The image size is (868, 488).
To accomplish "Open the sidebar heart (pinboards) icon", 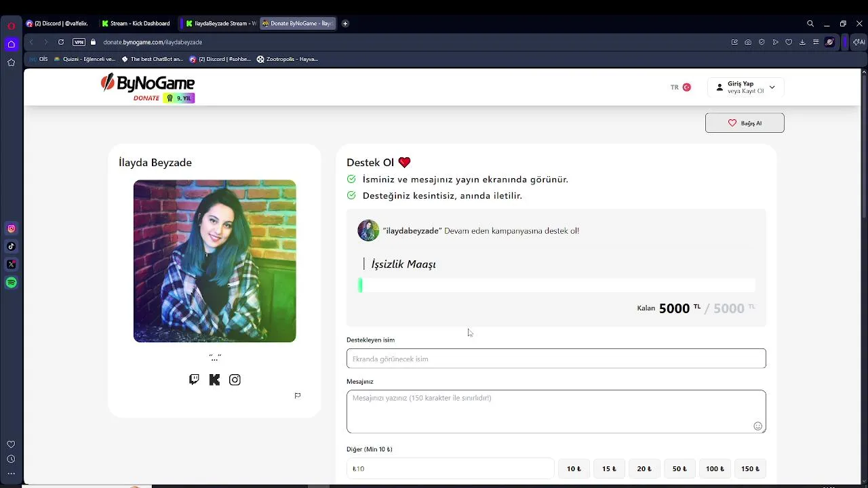I will pos(11,445).
